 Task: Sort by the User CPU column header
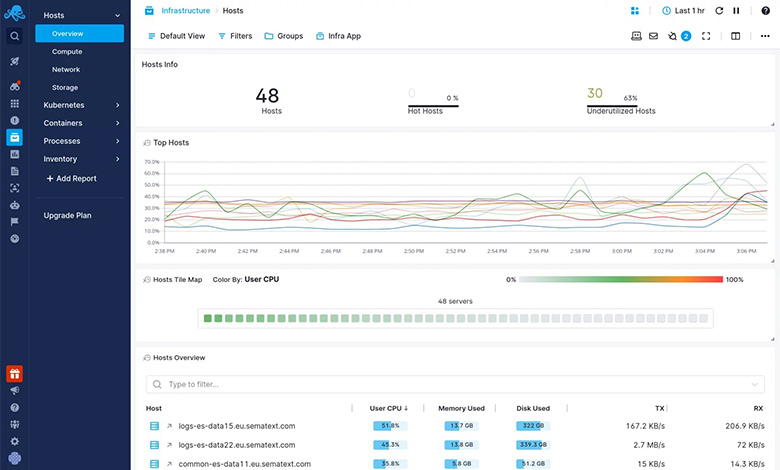click(x=389, y=408)
